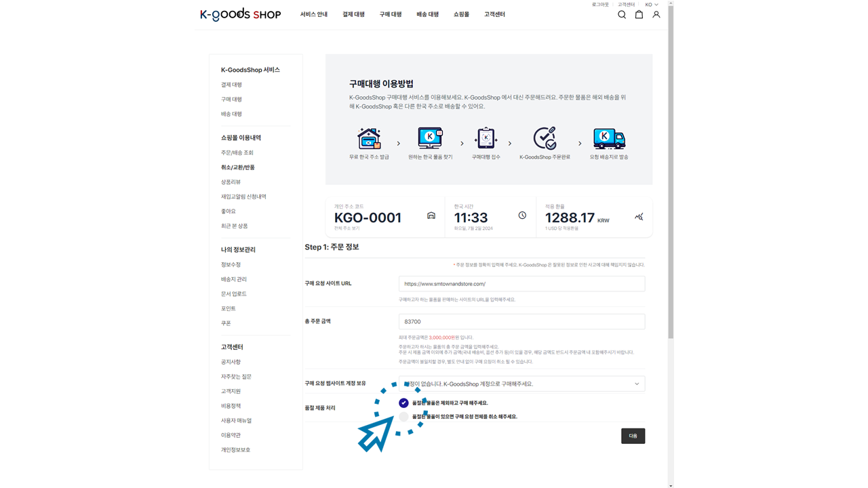Click the clock icon next to 11:33
The width and height of the screenshot is (868, 488).
pyautogui.click(x=522, y=216)
